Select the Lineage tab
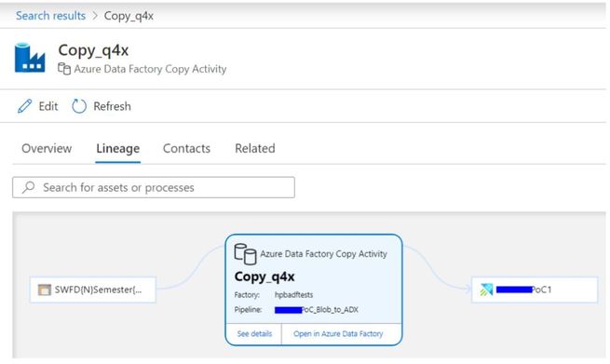 coord(118,149)
